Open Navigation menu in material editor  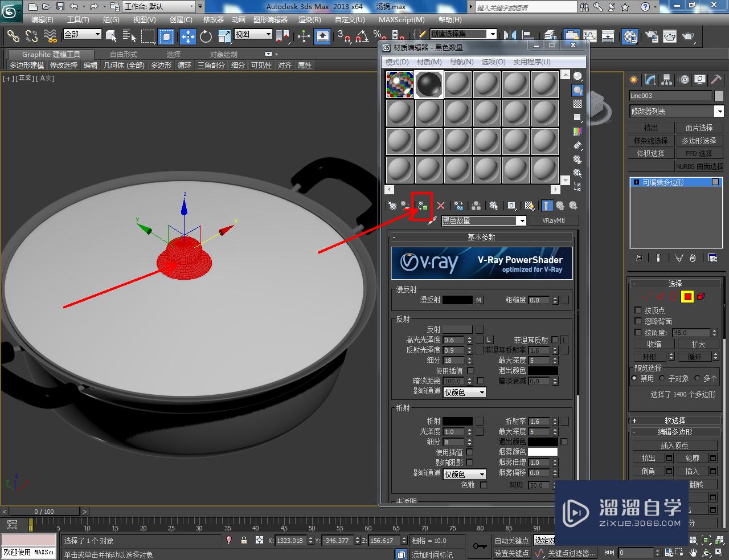point(461,62)
